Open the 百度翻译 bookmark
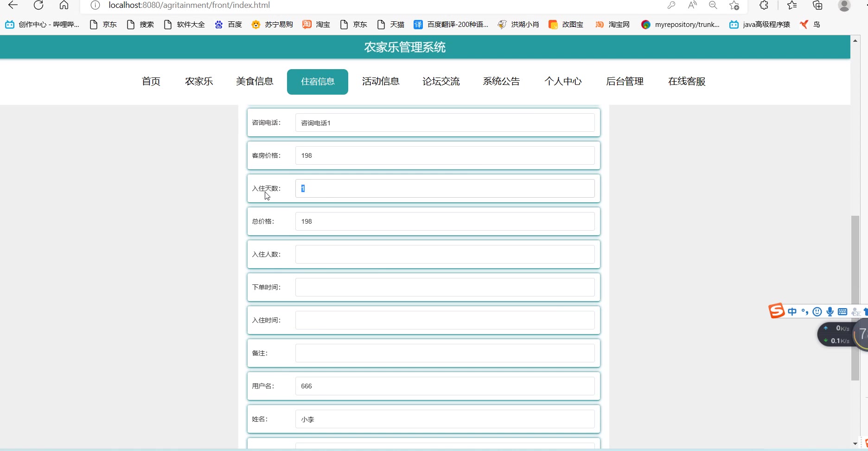Screen dimensions: 868x451 pos(451,25)
